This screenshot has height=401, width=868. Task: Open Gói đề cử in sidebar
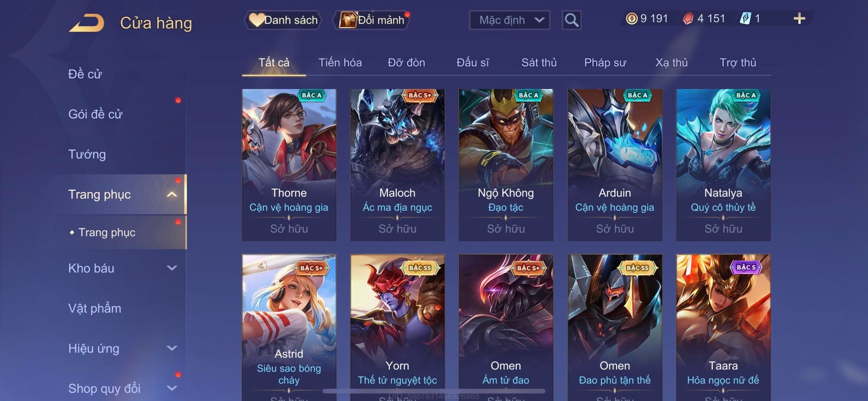click(95, 114)
